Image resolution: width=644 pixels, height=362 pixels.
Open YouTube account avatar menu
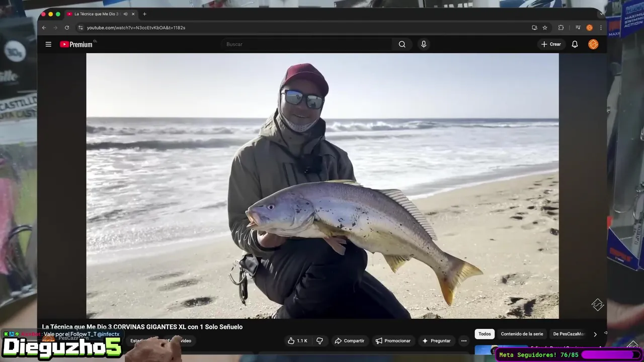[x=593, y=44]
